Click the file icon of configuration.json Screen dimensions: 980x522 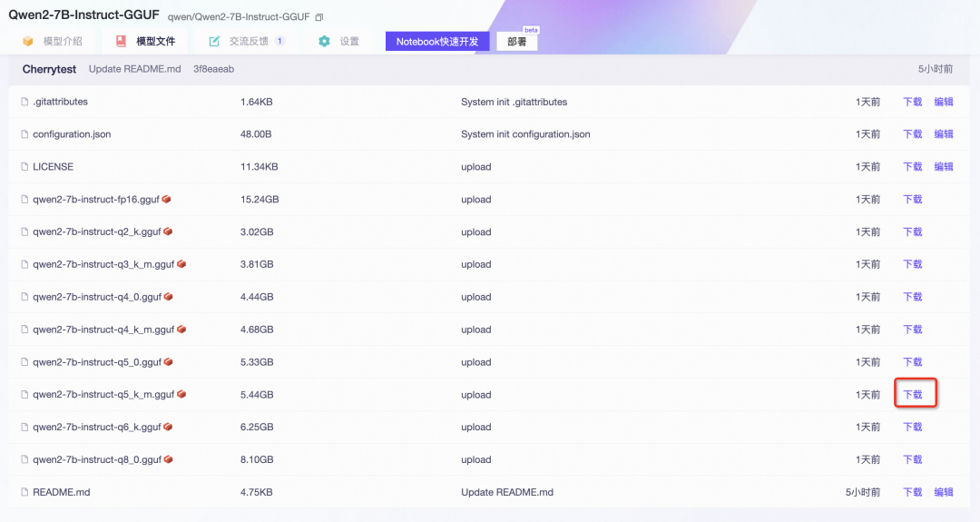point(24,134)
